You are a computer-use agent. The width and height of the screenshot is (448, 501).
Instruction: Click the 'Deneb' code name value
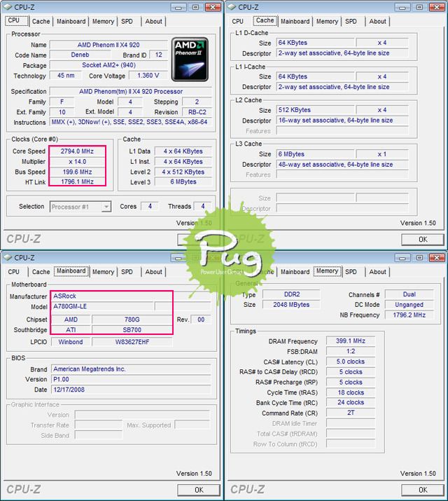coord(80,55)
